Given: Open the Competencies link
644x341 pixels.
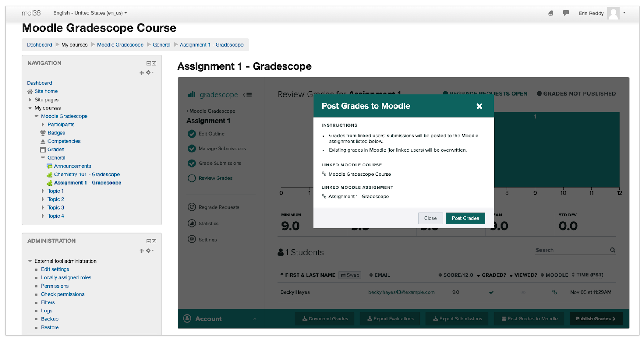Looking at the screenshot, I should coord(64,142).
